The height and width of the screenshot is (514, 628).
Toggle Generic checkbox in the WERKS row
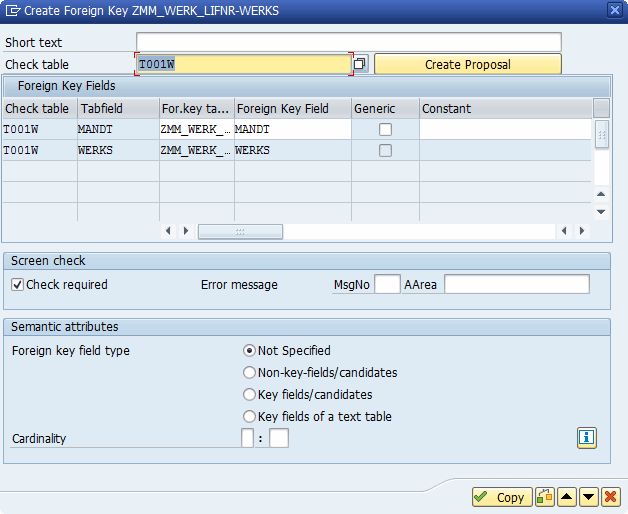click(385, 151)
